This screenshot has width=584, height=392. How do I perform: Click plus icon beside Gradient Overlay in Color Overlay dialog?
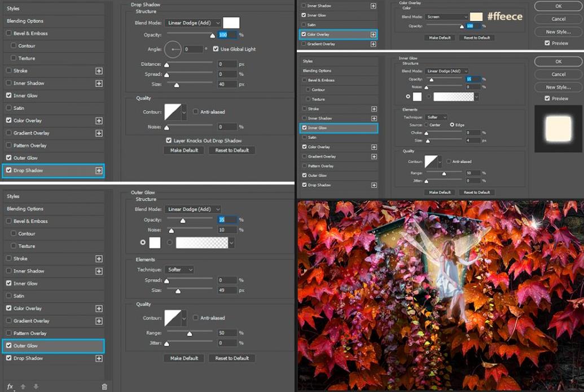pos(373,44)
